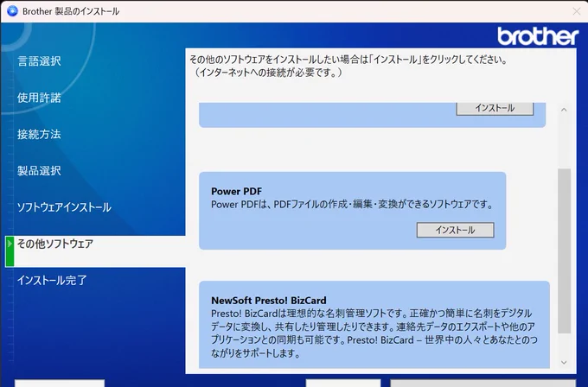Click the scrollbar up arrow
Image resolution: width=588 pixels, height=387 pixels.
(x=564, y=110)
